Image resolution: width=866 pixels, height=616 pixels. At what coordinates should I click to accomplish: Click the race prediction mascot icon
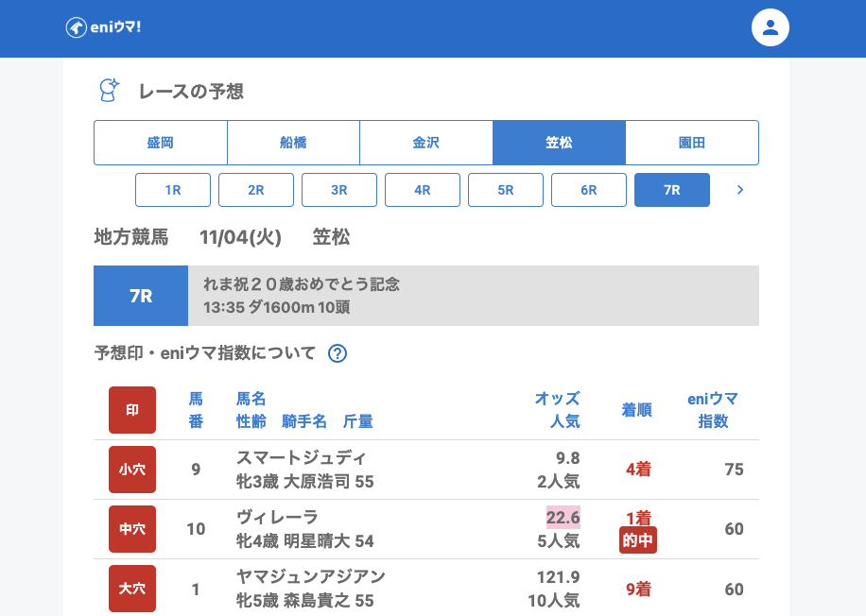click(x=109, y=91)
